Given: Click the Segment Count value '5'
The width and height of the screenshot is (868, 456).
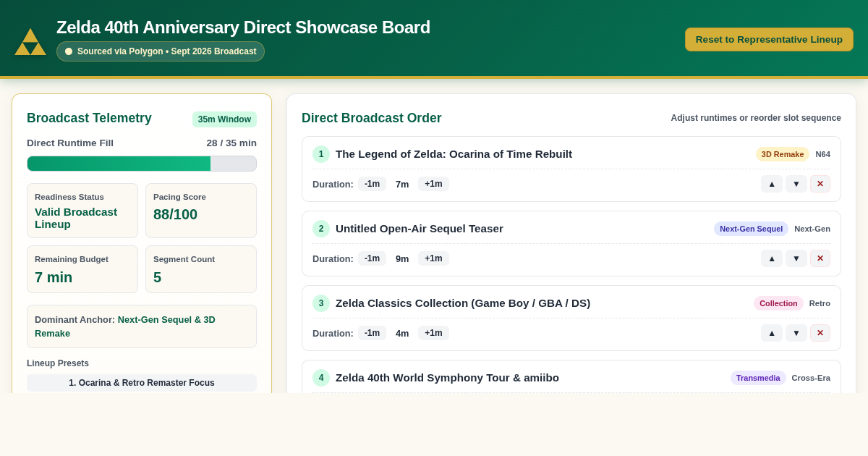Looking at the screenshot, I should 157,277.
